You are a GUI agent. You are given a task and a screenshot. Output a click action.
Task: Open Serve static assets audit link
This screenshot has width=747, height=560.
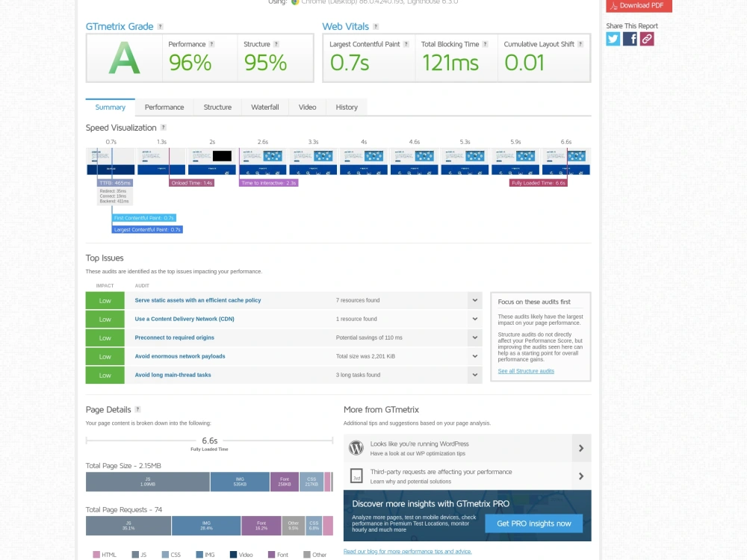coord(198,300)
